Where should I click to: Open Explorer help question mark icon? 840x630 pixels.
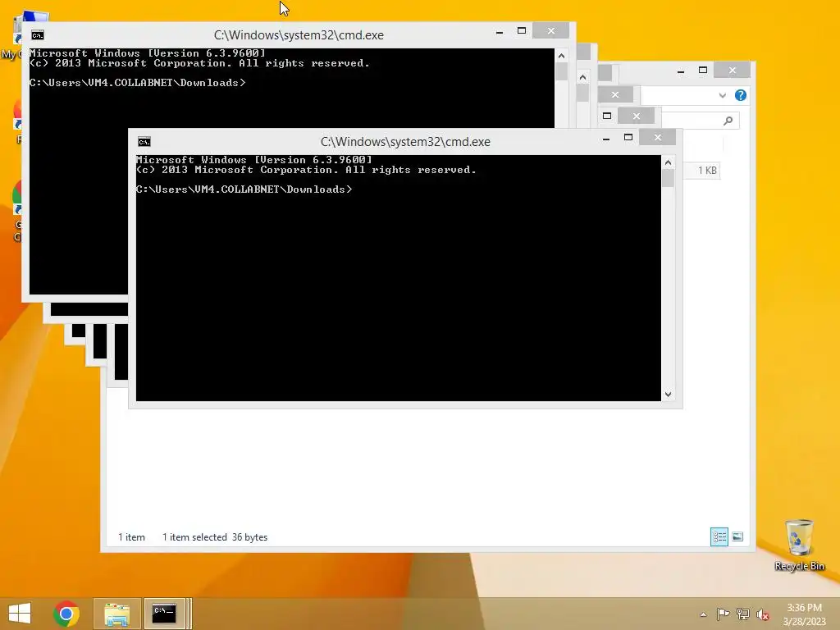coord(741,95)
